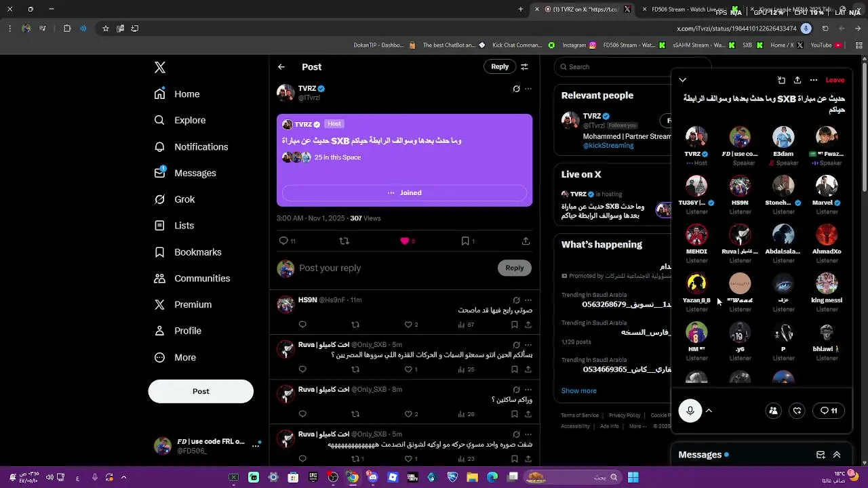Image resolution: width=868 pixels, height=488 pixels.
Task: Share the Space via upload icon
Action: [x=797, y=80]
